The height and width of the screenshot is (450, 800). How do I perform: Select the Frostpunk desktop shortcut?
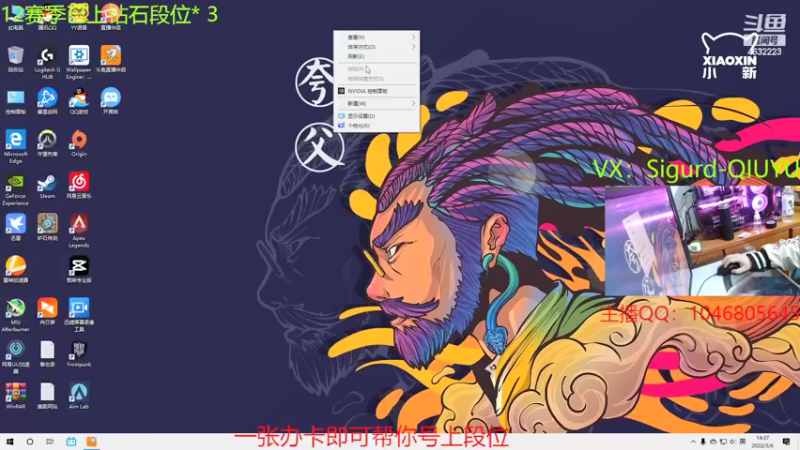79,354
